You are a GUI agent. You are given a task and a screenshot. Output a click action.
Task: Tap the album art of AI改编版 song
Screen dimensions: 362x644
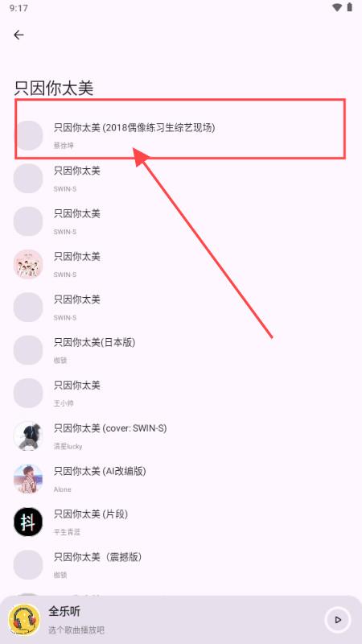pos(28,479)
